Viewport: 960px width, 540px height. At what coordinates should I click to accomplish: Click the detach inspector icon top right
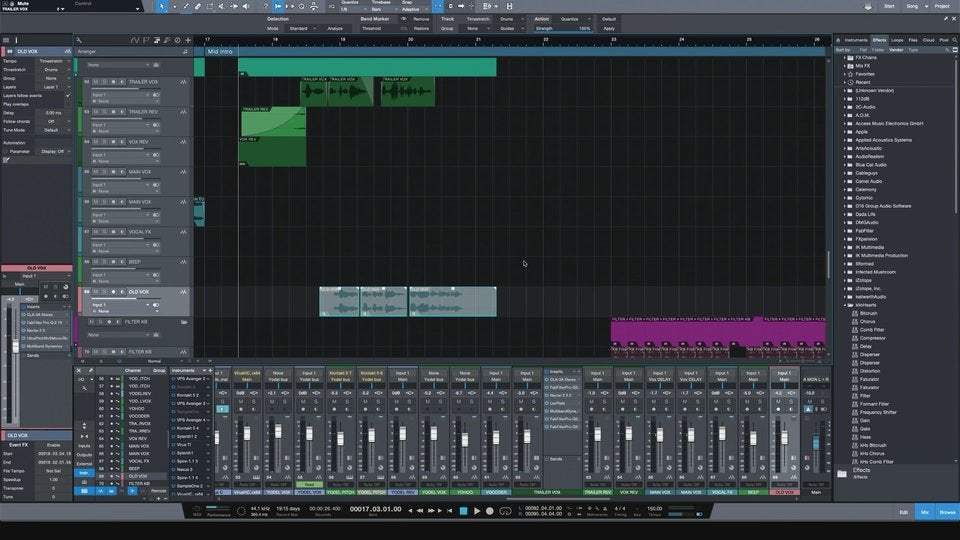pos(945,19)
